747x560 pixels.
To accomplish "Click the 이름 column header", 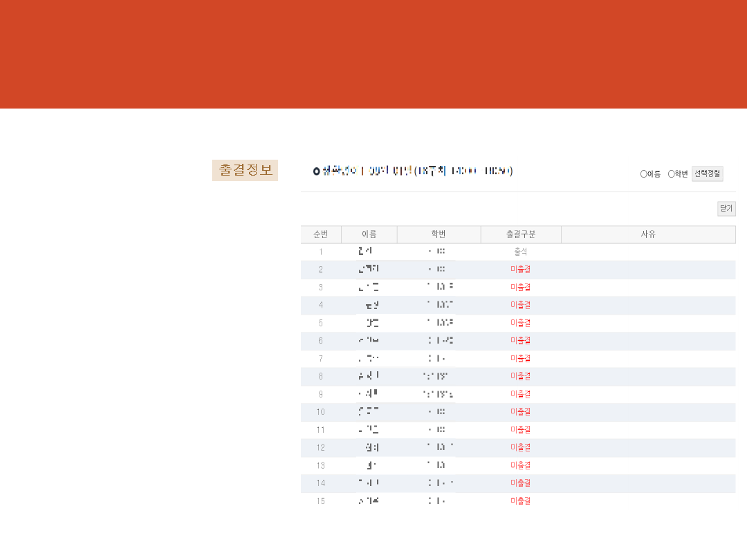I will point(369,234).
